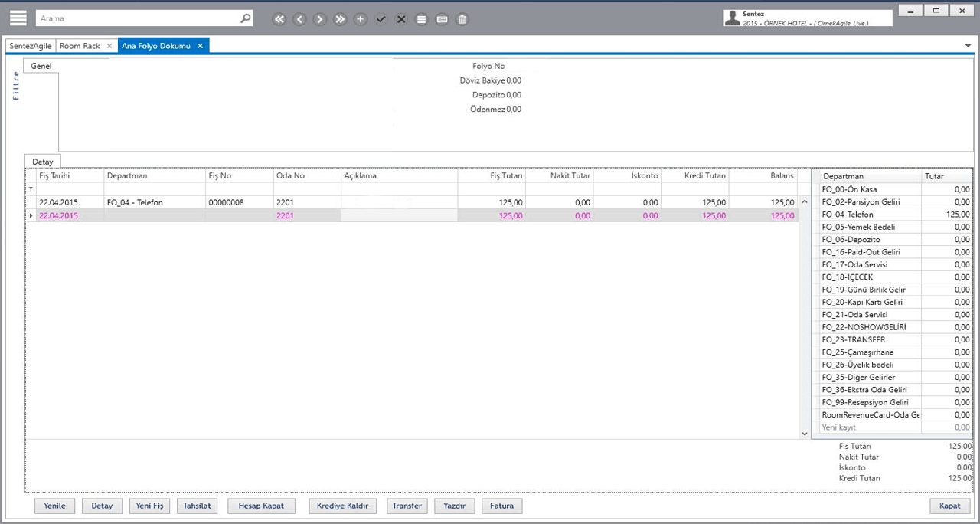Sort by Fiş Tarihi column header
This screenshot has height=524, width=980.
click(x=70, y=175)
